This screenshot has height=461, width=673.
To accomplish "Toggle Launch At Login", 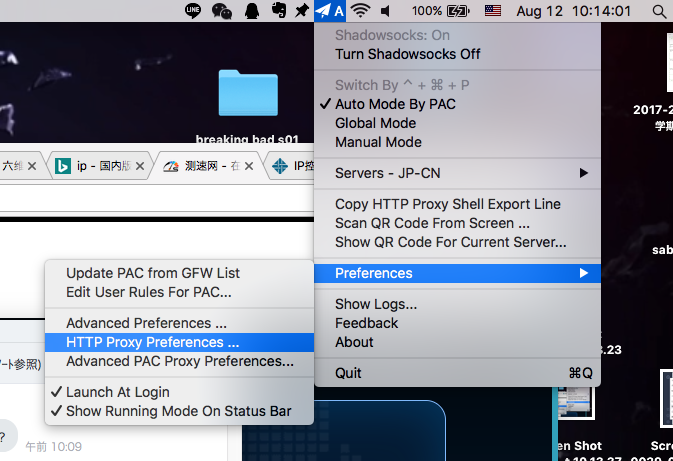I will pos(179,392).
